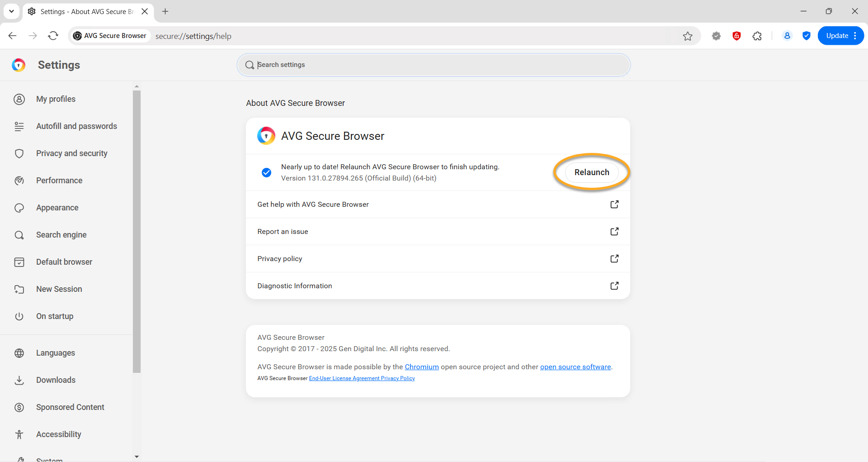The height and width of the screenshot is (462, 868).
Task: Open a new tab with plus button
Action: tap(165, 11)
